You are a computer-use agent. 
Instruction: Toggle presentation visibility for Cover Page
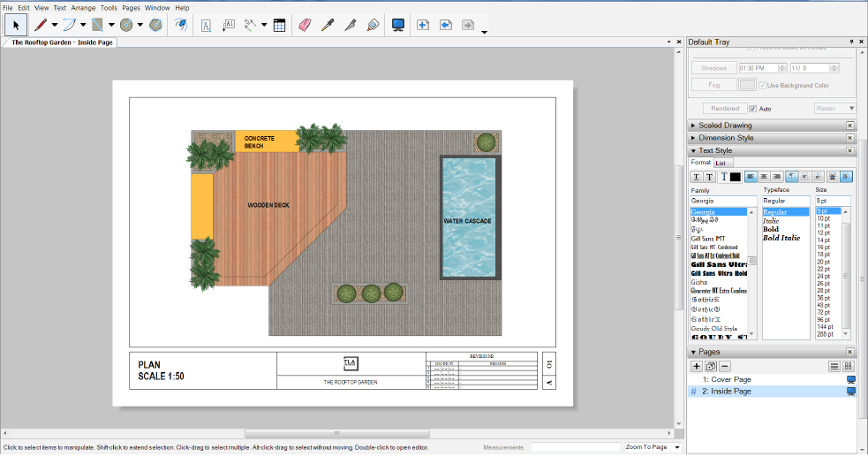click(851, 379)
